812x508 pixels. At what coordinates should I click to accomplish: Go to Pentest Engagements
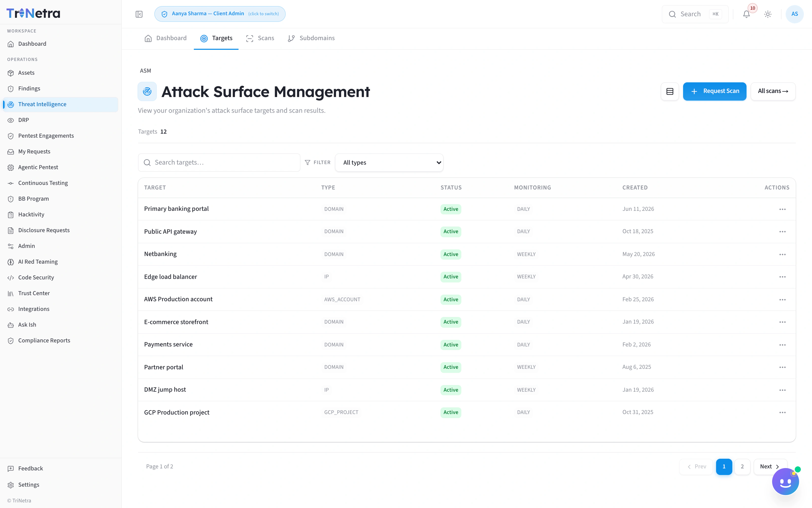coord(60,136)
